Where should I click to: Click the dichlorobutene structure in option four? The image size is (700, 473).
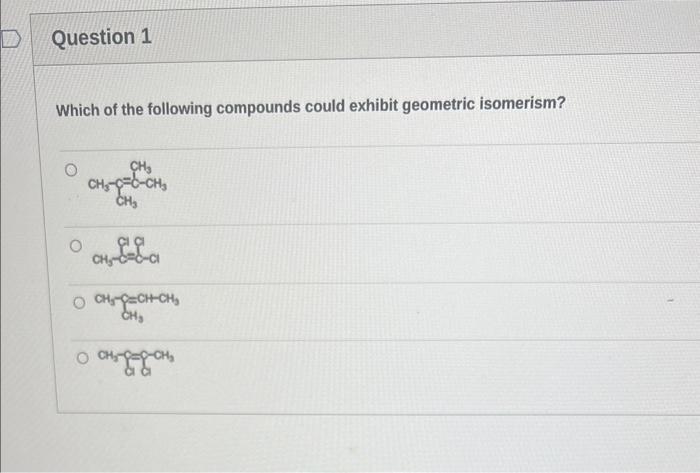click(x=136, y=363)
